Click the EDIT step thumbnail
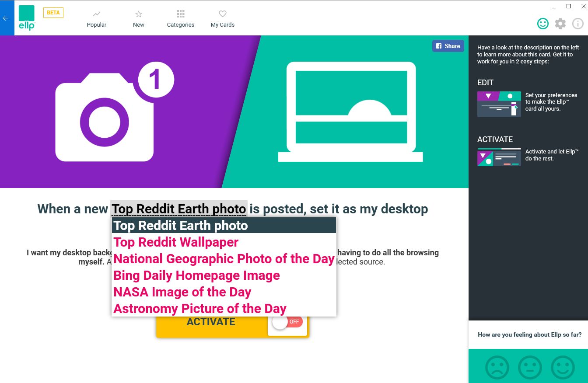The width and height of the screenshot is (588, 383). coord(499,104)
